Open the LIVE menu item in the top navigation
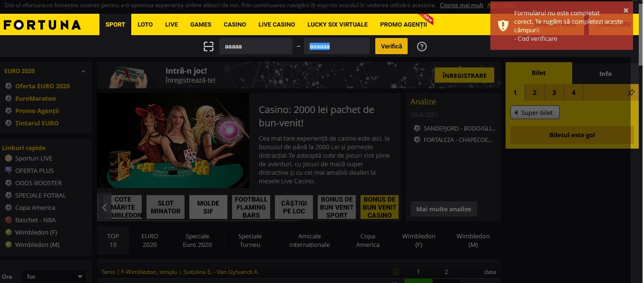The image size is (644, 283). click(x=171, y=25)
